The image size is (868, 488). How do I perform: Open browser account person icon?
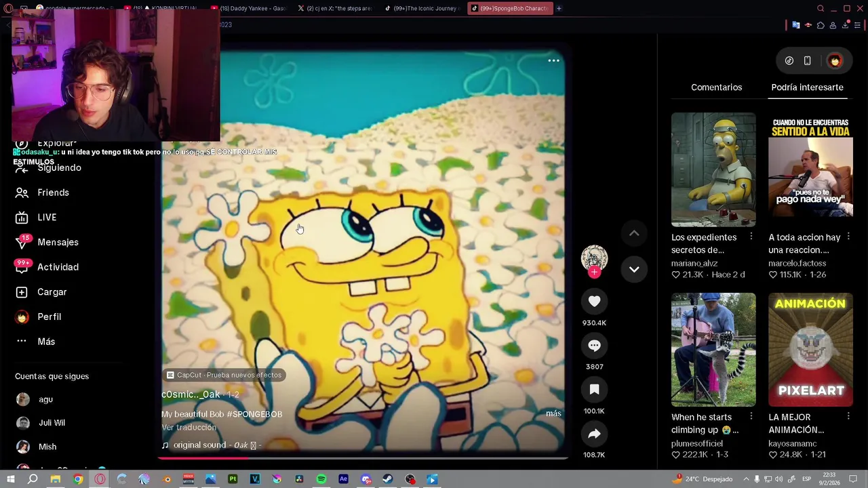[x=833, y=25]
